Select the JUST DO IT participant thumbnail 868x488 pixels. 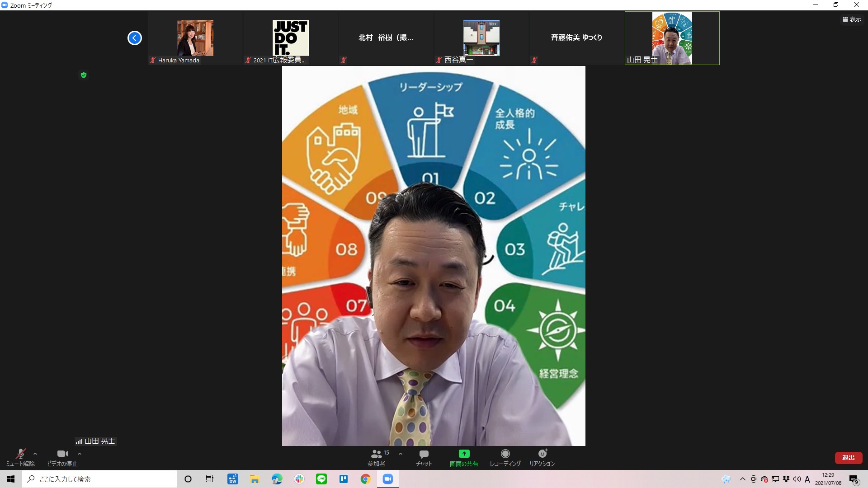click(291, 38)
